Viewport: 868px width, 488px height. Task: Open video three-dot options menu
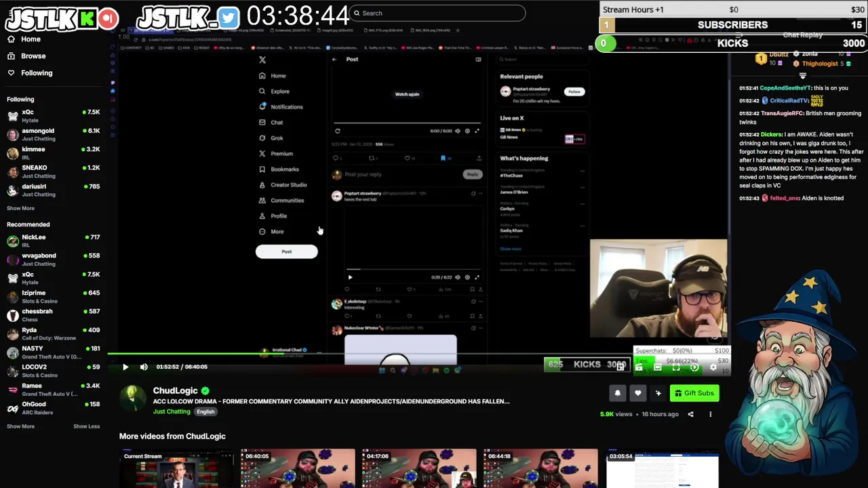(710, 414)
